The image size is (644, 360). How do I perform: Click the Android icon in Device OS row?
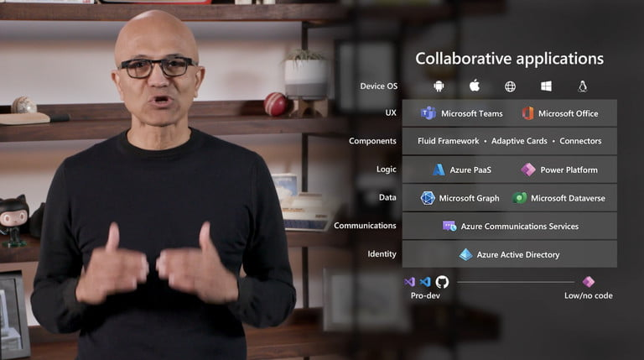438,86
